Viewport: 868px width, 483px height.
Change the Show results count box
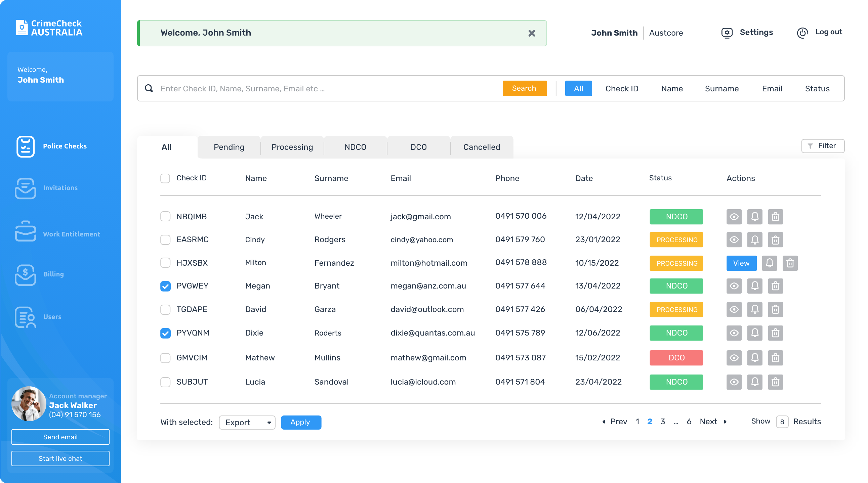pos(782,422)
